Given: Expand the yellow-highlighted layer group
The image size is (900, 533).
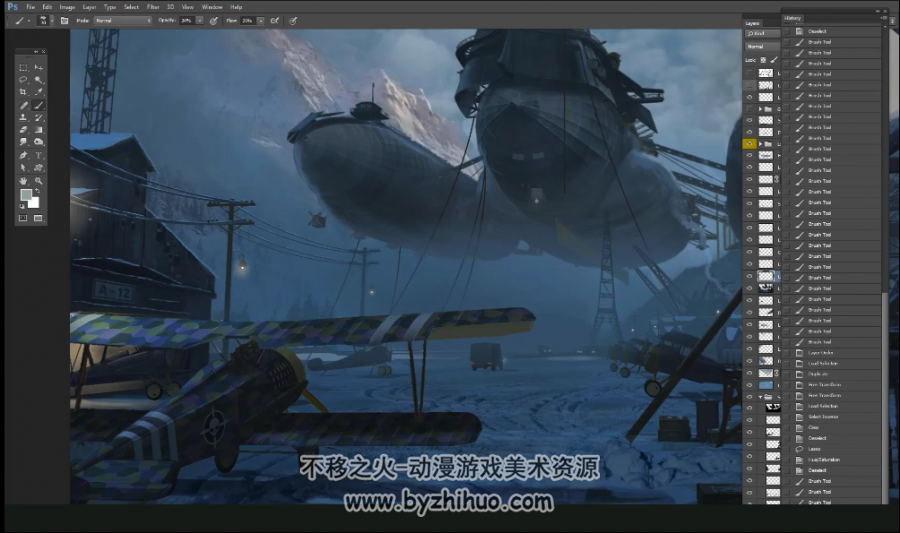Looking at the screenshot, I should click(761, 143).
